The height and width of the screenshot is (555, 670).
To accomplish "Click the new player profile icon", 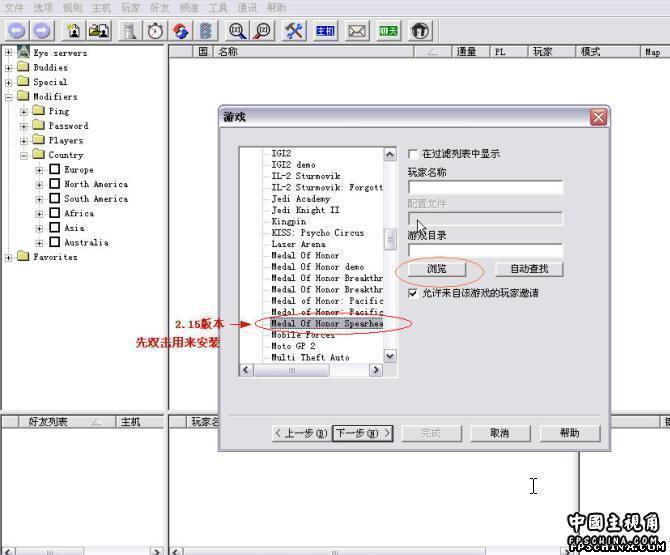I will tap(73, 31).
